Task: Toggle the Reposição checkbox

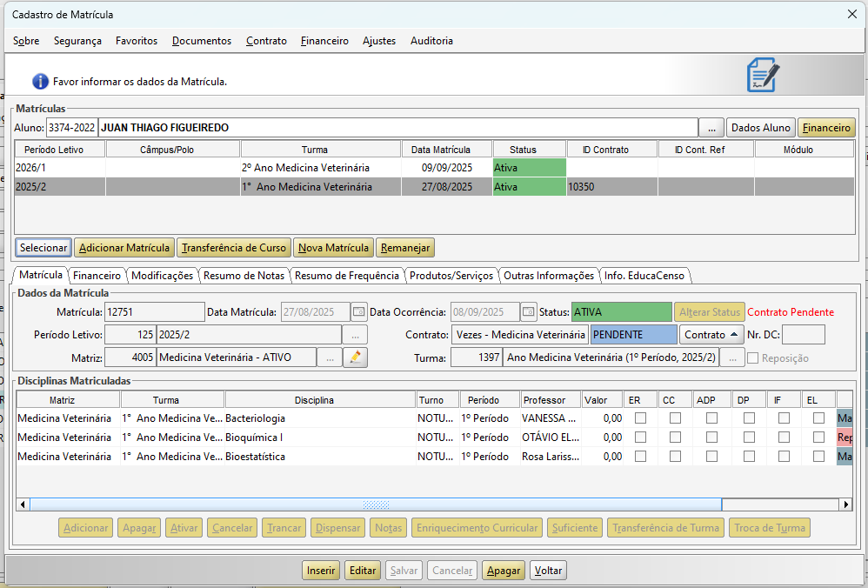Action: [753, 358]
